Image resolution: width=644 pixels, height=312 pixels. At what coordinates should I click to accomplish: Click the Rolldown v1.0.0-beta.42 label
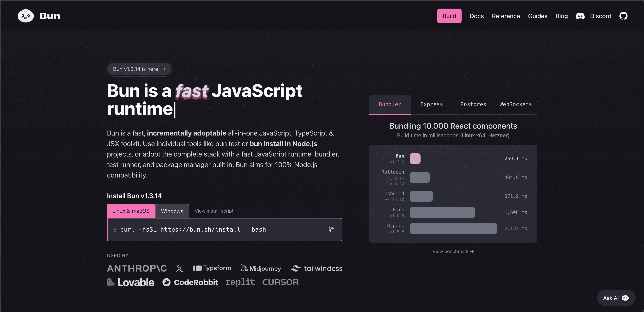click(393, 177)
